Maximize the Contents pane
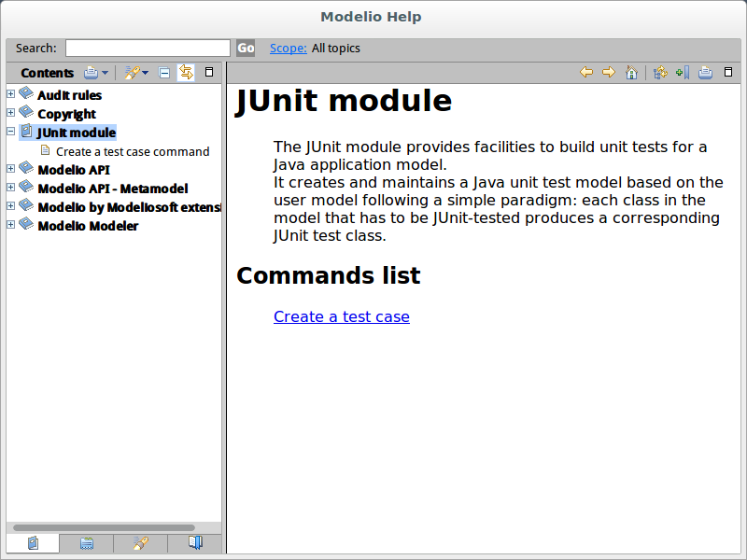 208,72
